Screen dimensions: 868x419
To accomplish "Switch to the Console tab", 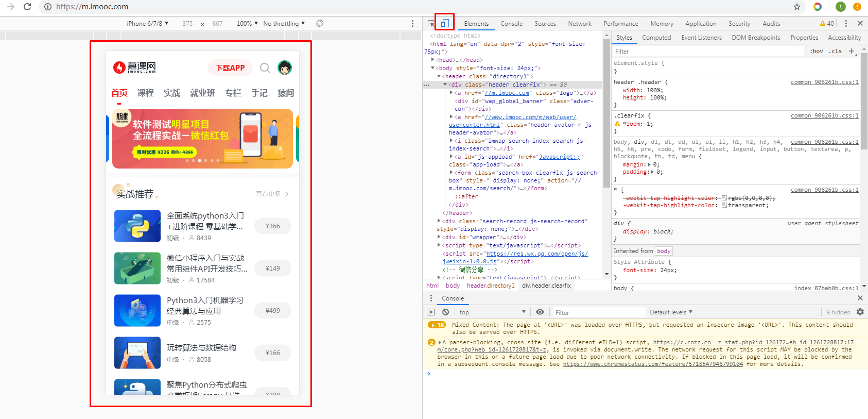I will point(511,24).
